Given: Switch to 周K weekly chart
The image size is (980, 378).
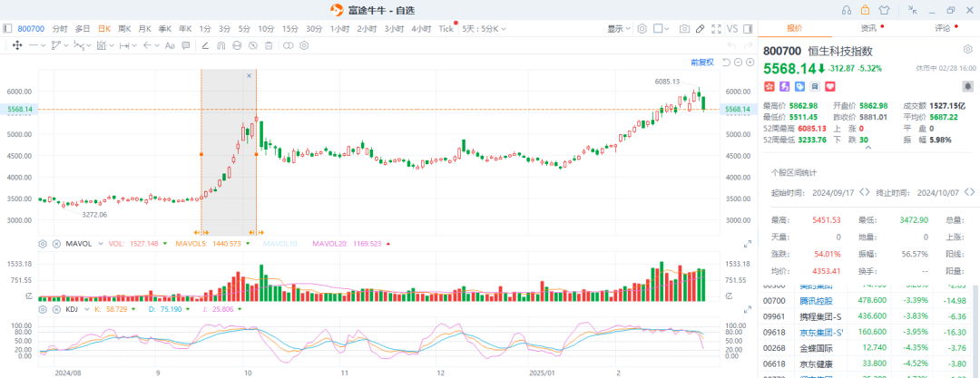Looking at the screenshot, I should 124,29.
